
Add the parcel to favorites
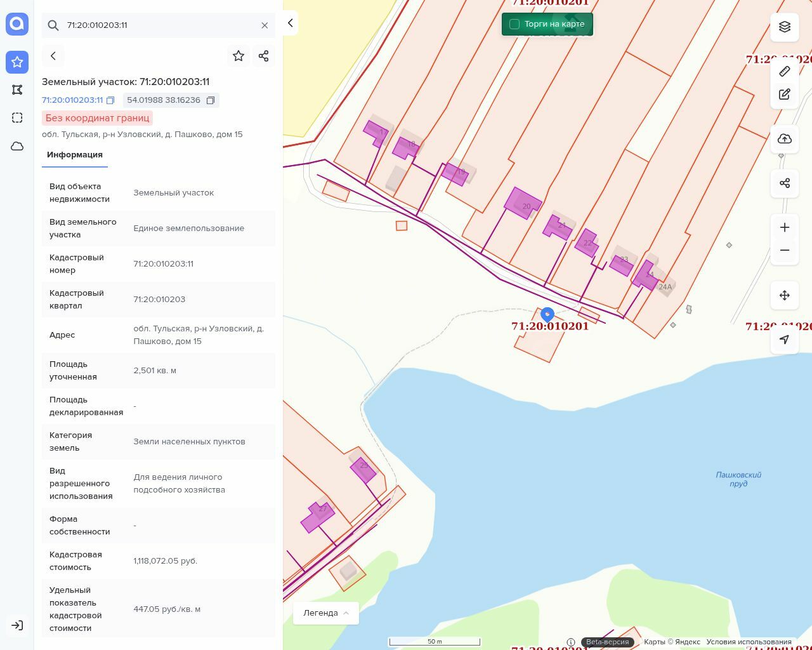[x=239, y=56]
